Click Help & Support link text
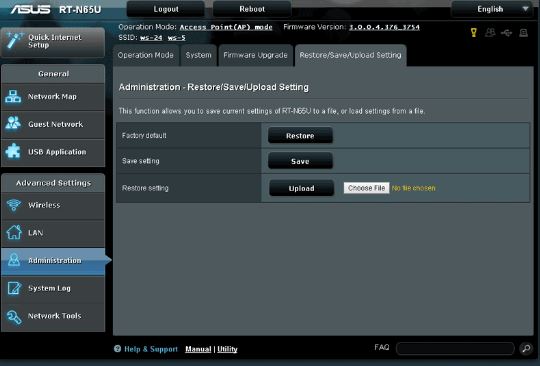The width and height of the screenshot is (540, 366). (x=151, y=349)
